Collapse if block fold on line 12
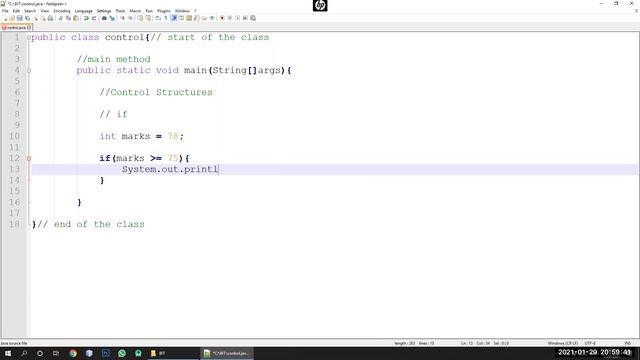Image resolution: width=640 pixels, height=360 pixels. click(29, 158)
